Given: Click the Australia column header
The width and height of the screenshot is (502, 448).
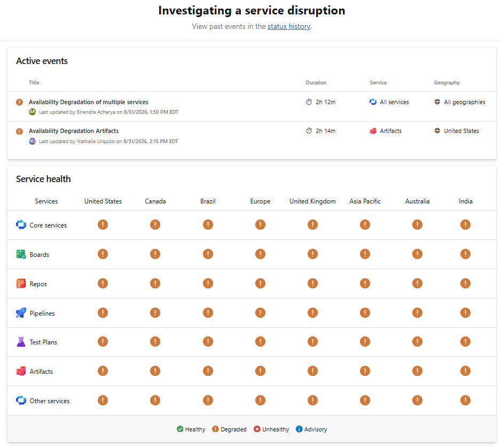Looking at the screenshot, I should point(417,201).
